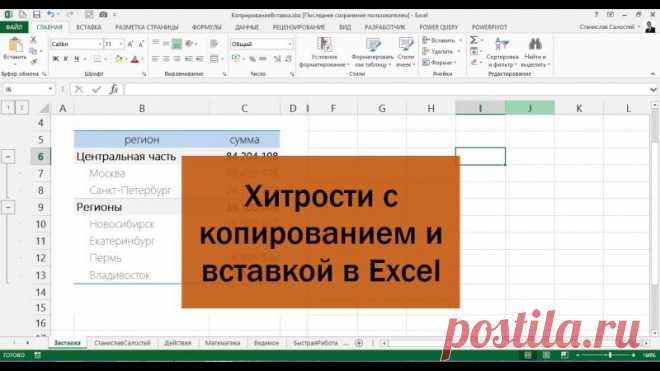The image size is (660, 371).
Task: Open fill color bucket swatch
Action: click(118, 59)
